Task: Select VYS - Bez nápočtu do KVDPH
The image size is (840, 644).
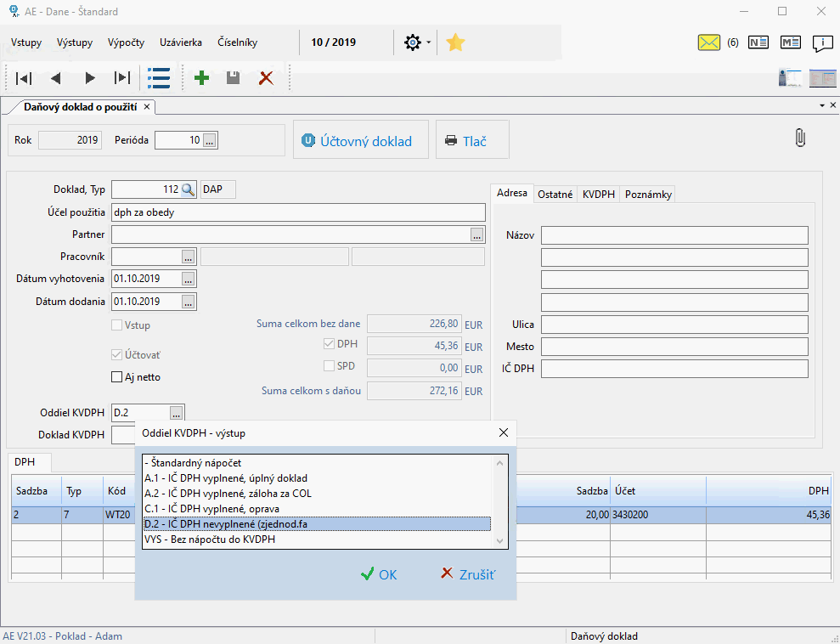Action: coord(317,539)
